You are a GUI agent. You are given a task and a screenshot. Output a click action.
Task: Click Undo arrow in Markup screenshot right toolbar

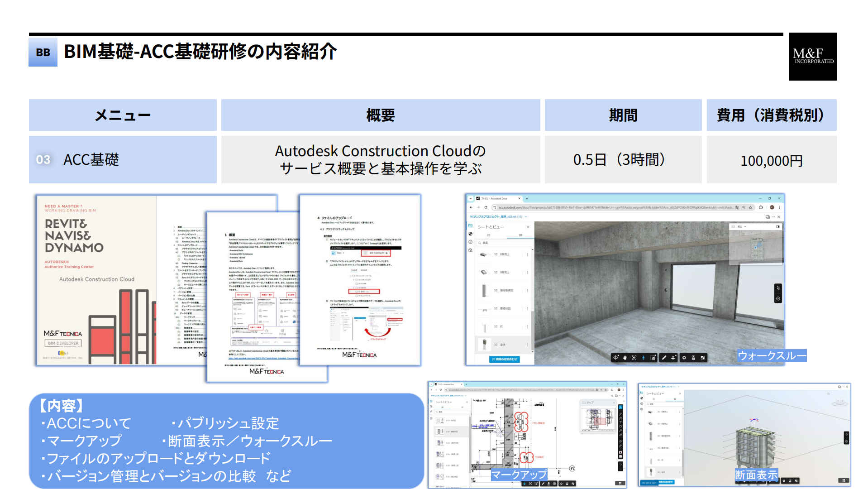[x=620, y=465]
